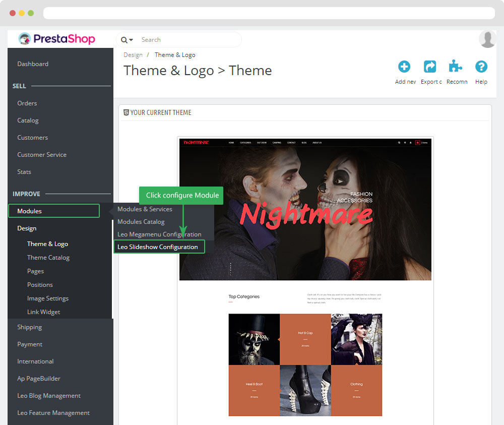Viewport: 504px width, 425px height.
Task: Open Image Settings under Design
Action: (48, 298)
